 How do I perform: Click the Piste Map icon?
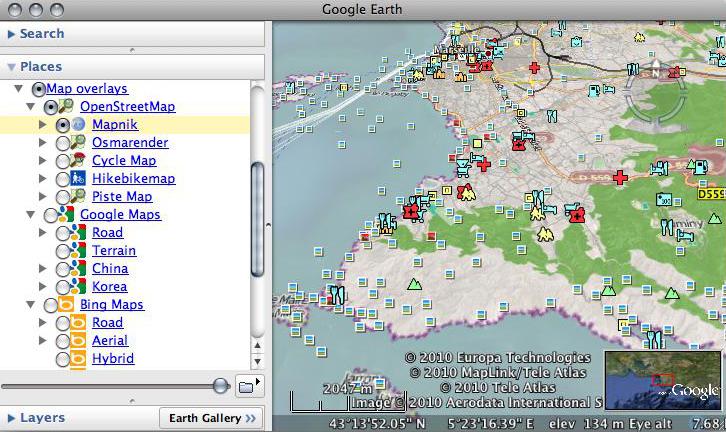[78, 196]
